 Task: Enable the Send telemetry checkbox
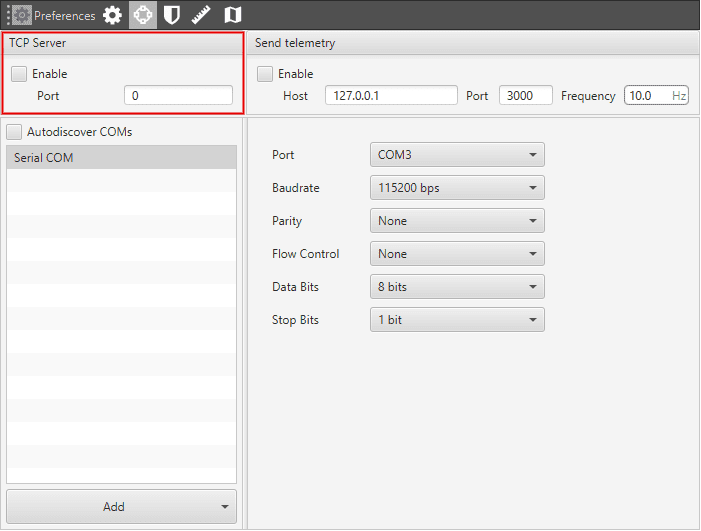[265, 74]
